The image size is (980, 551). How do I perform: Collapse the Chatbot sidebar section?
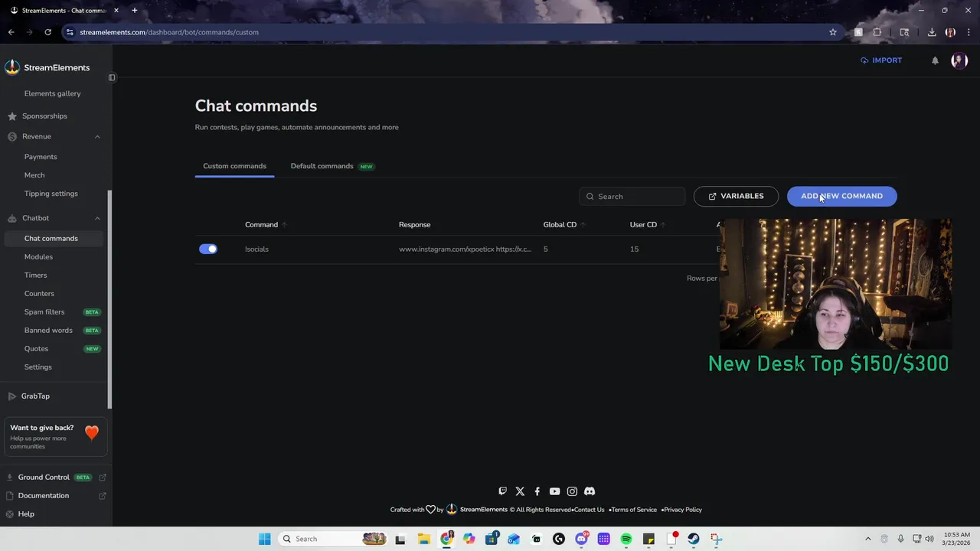tap(97, 218)
